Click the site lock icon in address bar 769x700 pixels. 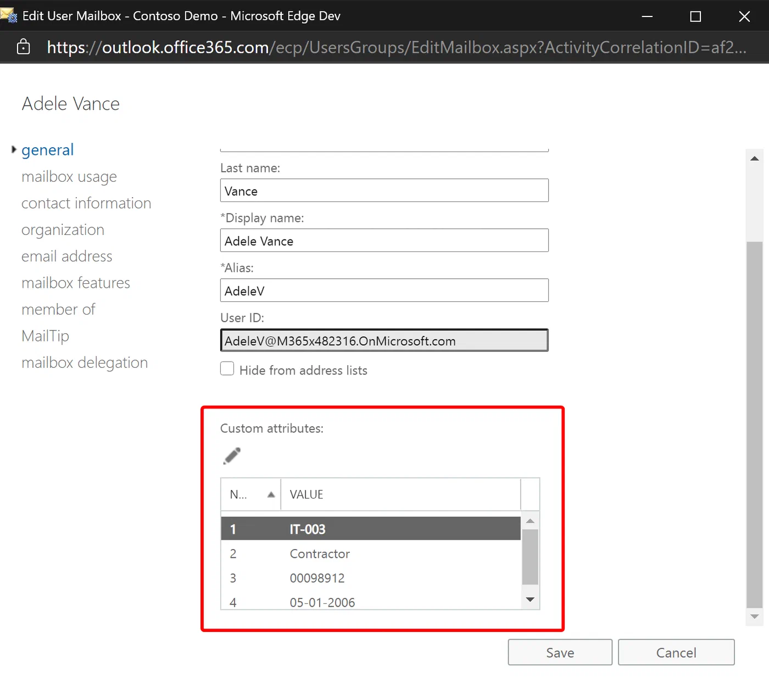[x=24, y=47]
